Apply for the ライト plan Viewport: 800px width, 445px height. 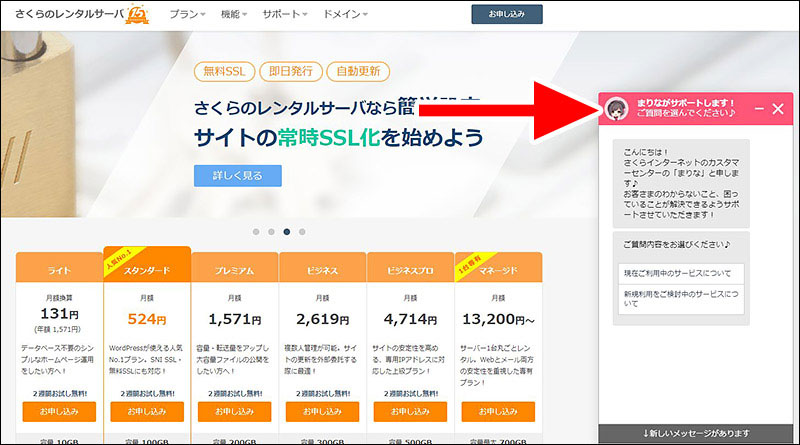point(59,410)
